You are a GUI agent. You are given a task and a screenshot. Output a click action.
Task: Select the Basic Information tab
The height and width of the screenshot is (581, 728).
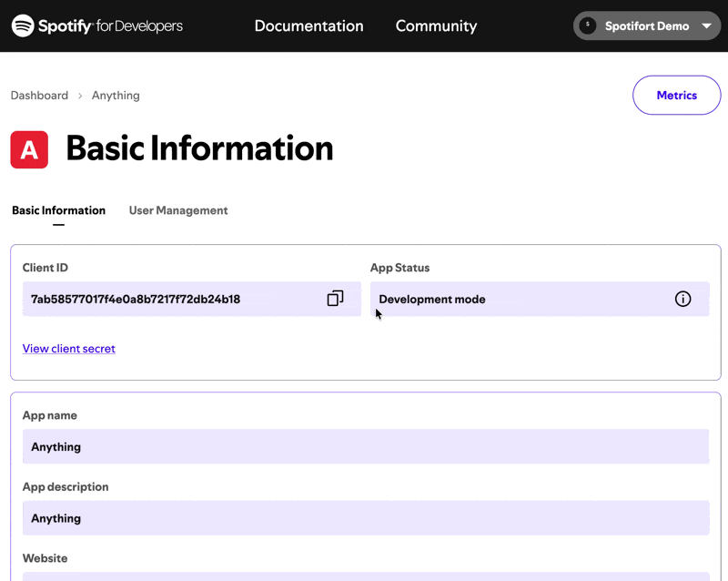58,210
